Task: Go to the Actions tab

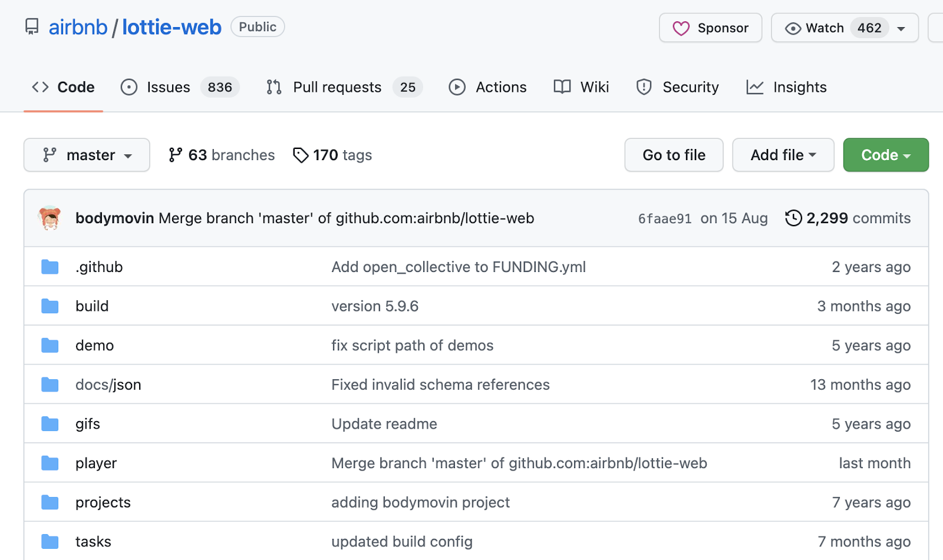Action: [x=487, y=87]
